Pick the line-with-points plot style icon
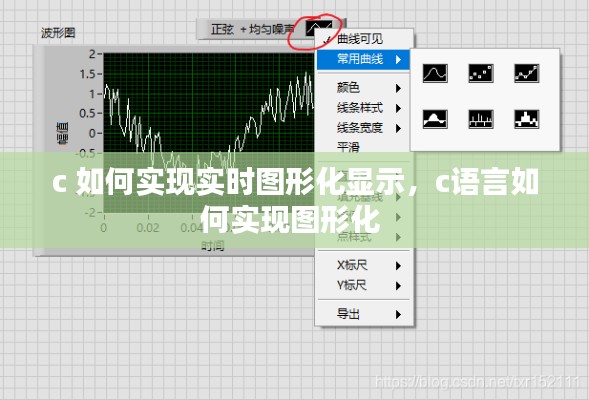Image resolution: width=589 pixels, height=400 pixels. 527,73
